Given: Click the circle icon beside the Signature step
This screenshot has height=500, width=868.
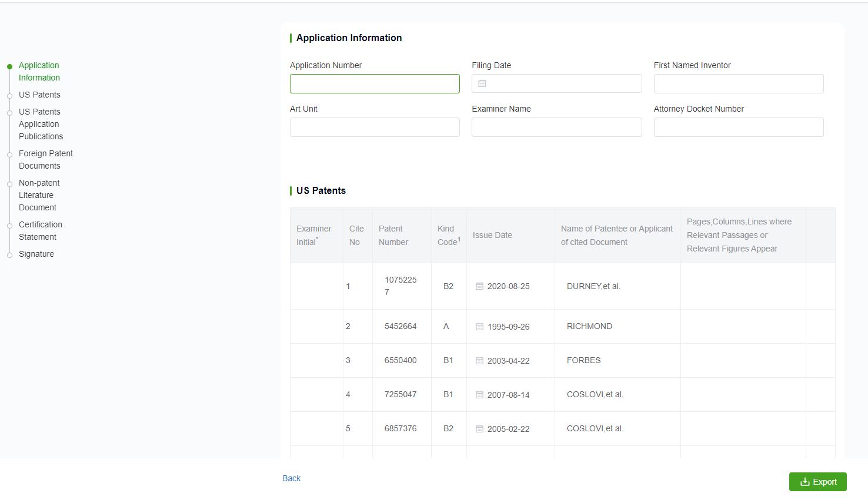Looking at the screenshot, I should pyautogui.click(x=9, y=254).
